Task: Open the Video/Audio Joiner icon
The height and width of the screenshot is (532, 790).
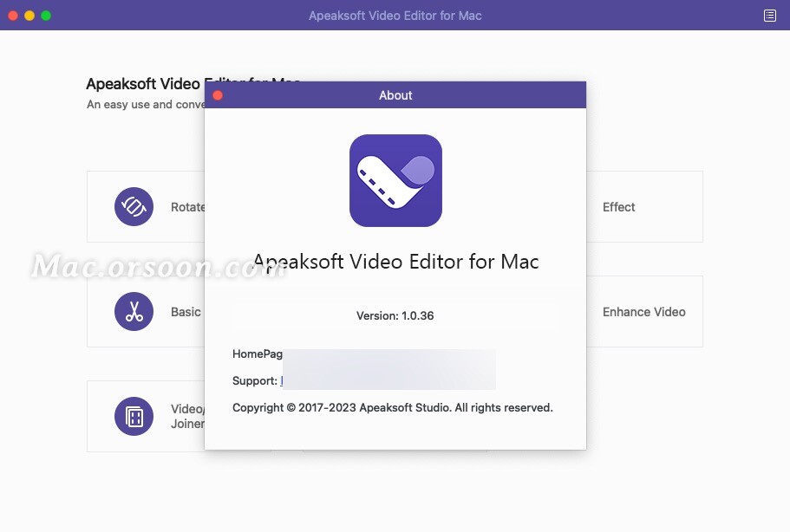Action: tap(134, 416)
